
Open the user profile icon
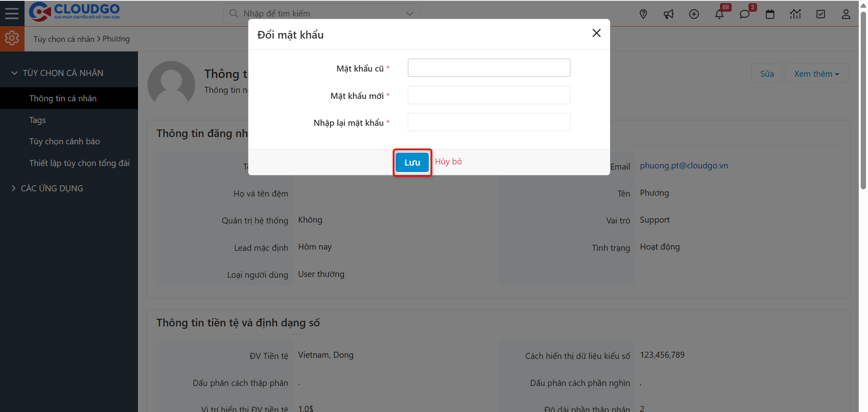[x=845, y=14]
